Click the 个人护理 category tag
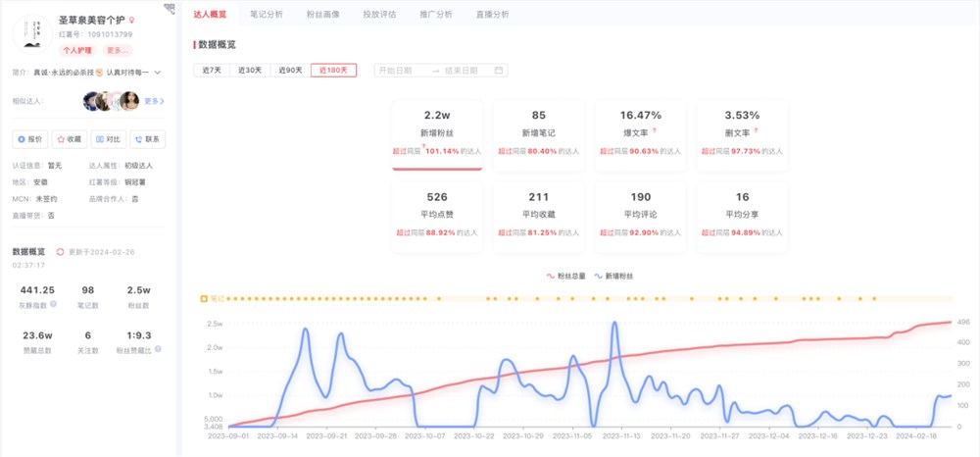 (78, 51)
